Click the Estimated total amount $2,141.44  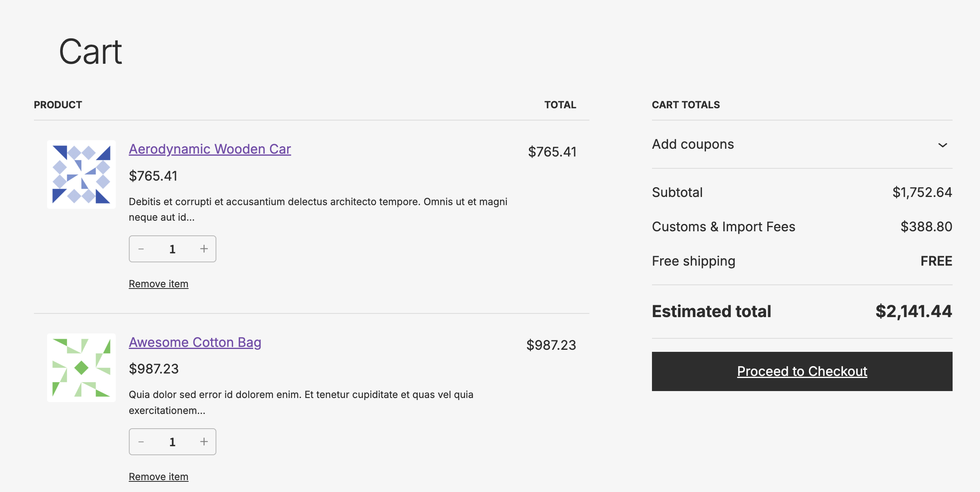point(913,311)
